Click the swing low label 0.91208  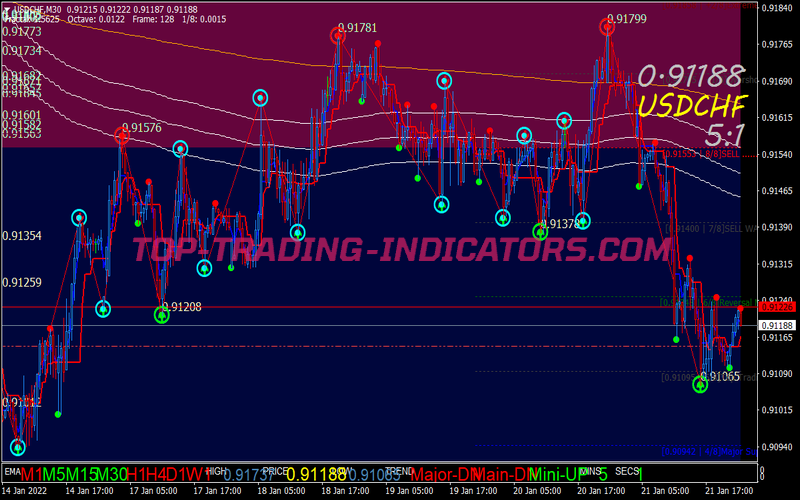tap(182, 307)
